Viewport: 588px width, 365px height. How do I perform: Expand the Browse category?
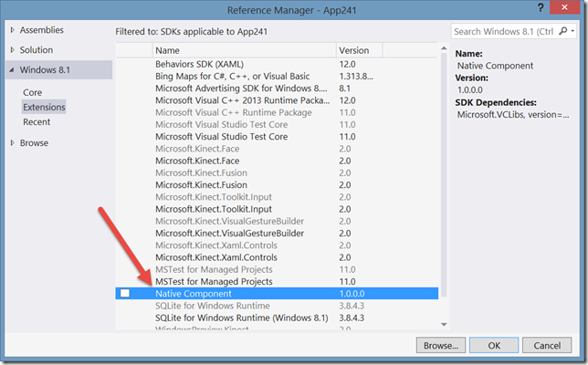click(x=13, y=142)
